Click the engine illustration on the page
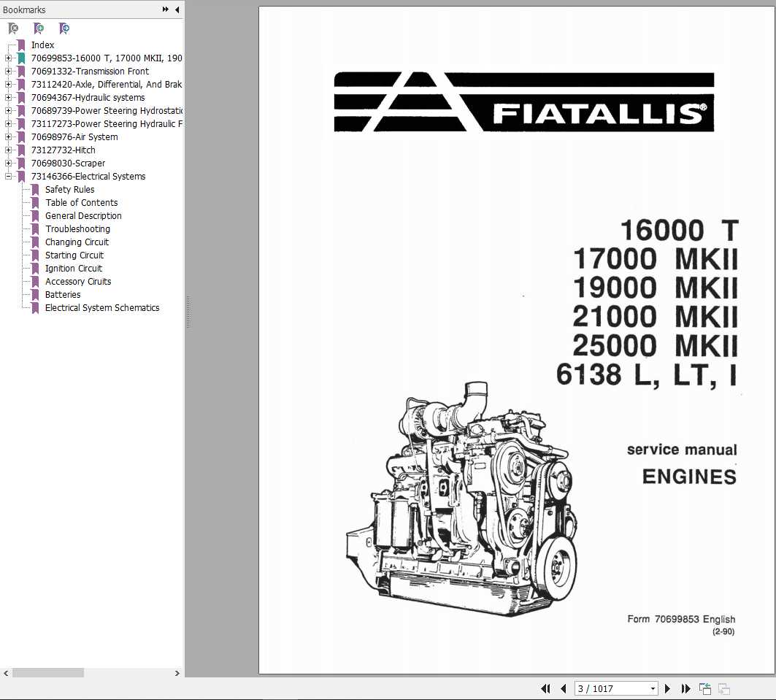 (462, 499)
